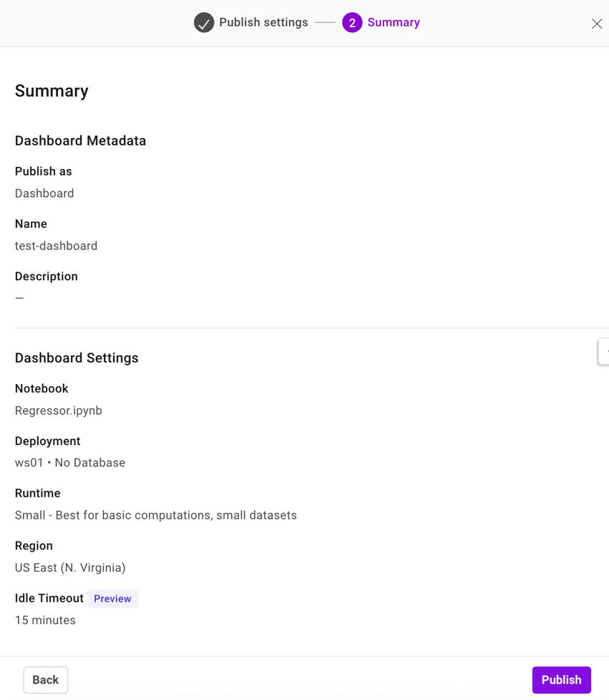Viewport: 609px width, 700px height.
Task: Click the completed Publish settings checkmark icon
Action: (x=204, y=22)
